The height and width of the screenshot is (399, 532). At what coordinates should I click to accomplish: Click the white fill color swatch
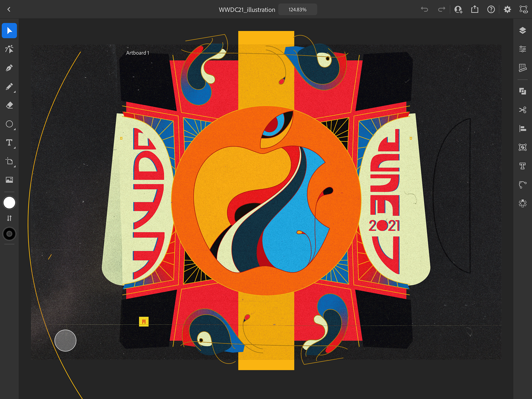[9, 203]
